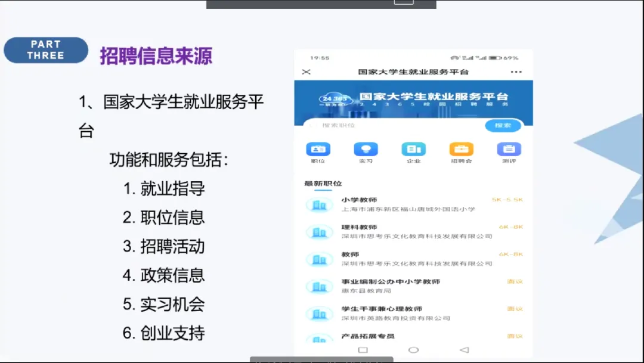
Task: Click the blue 搜索 search button
Action: 503,125
